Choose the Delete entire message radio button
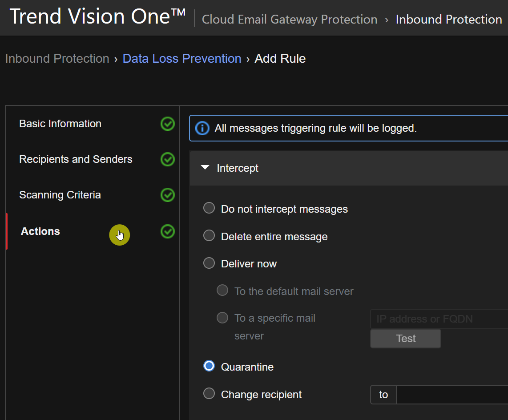This screenshot has width=508, height=420. pyautogui.click(x=209, y=236)
